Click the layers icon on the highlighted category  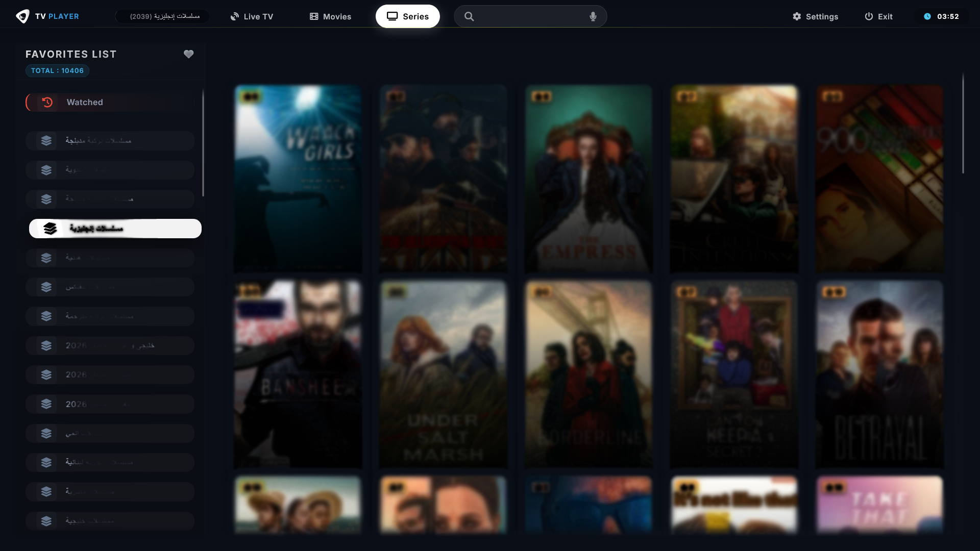point(51,229)
